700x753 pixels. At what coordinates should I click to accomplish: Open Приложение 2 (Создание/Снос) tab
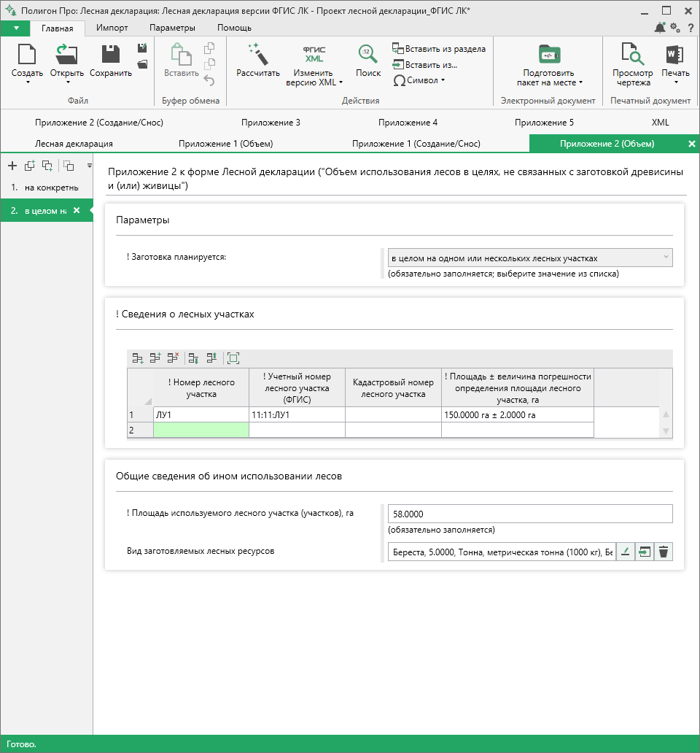[99, 123]
